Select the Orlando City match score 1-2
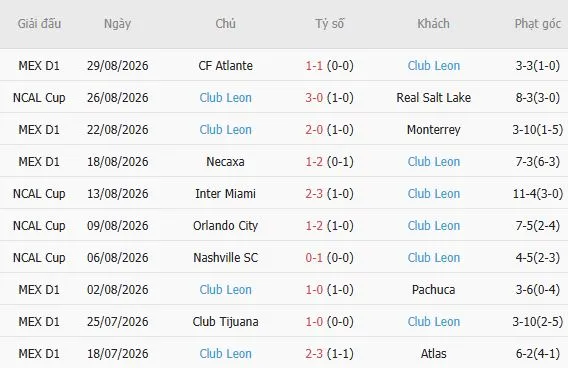 click(x=314, y=226)
